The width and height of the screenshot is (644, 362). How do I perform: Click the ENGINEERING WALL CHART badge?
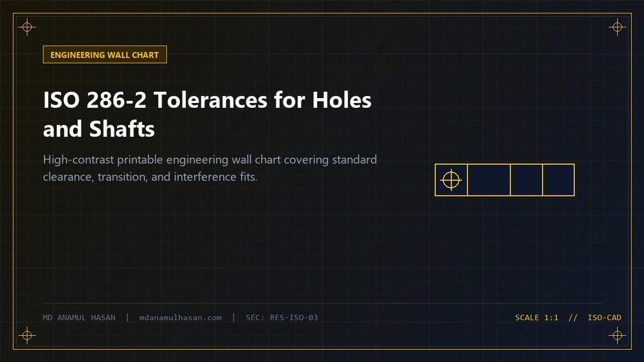(x=105, y=55)
